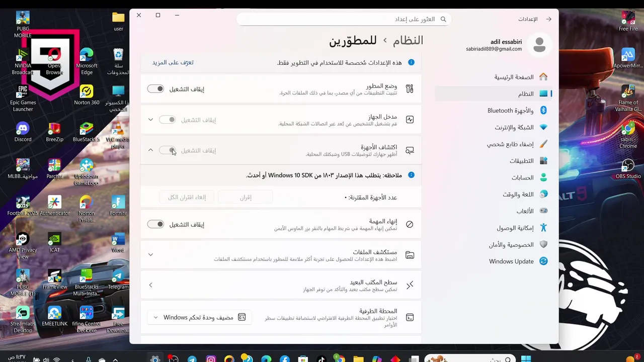The height and width of the screenshot is (362, 644).
Task: Open Telegram from the taskbar
Action: pyautogui.click(x=192, y=359)
